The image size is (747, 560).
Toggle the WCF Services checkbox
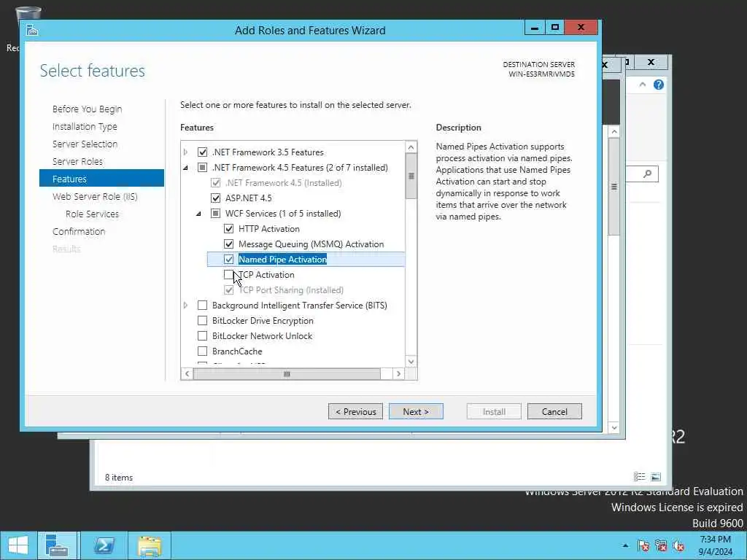[x=216, y=214]
